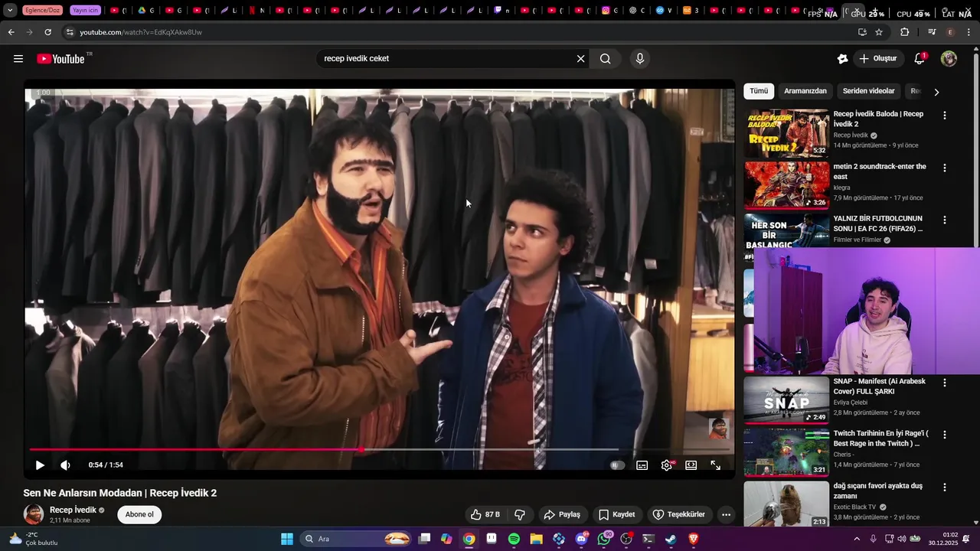Open options for dağ sıçanı video
The height and width of the screenshot is (551, 980).
coord(944,487)
